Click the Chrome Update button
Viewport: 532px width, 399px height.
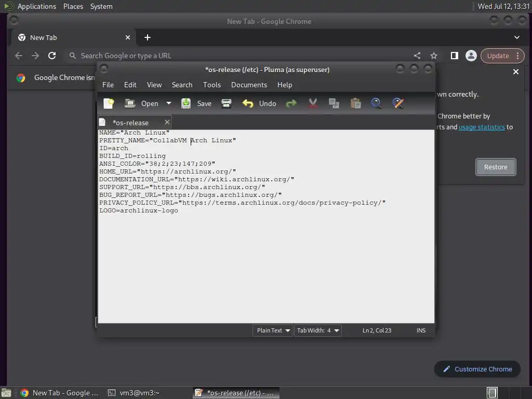498,56
